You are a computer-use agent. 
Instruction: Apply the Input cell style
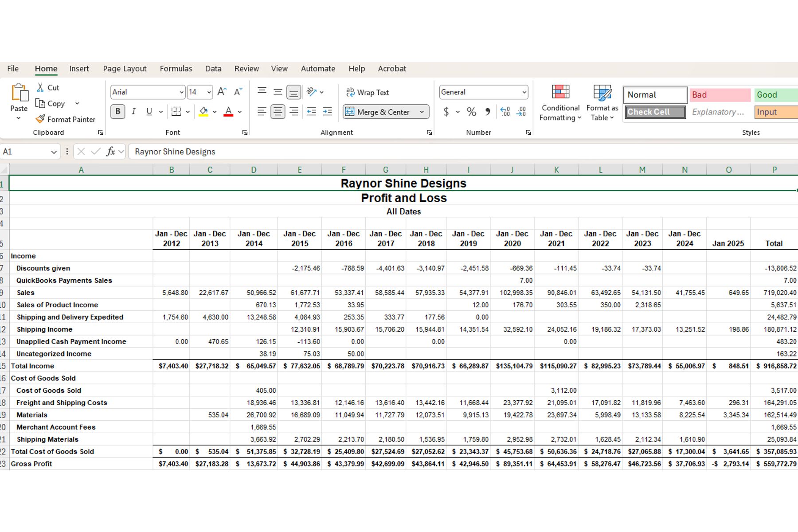tap(776, 112)
